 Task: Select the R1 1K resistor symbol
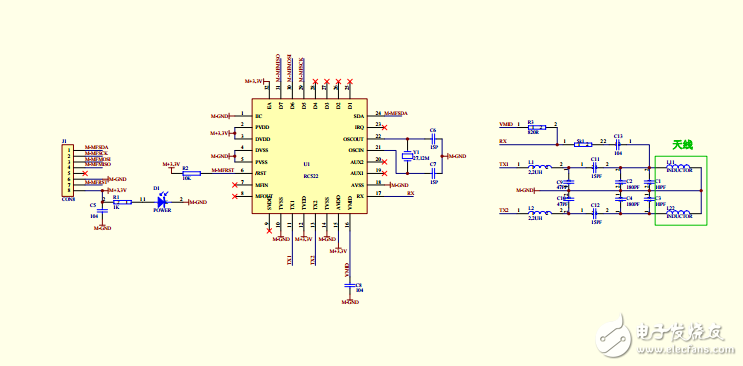pyautogui.click(x=122, y=201)
